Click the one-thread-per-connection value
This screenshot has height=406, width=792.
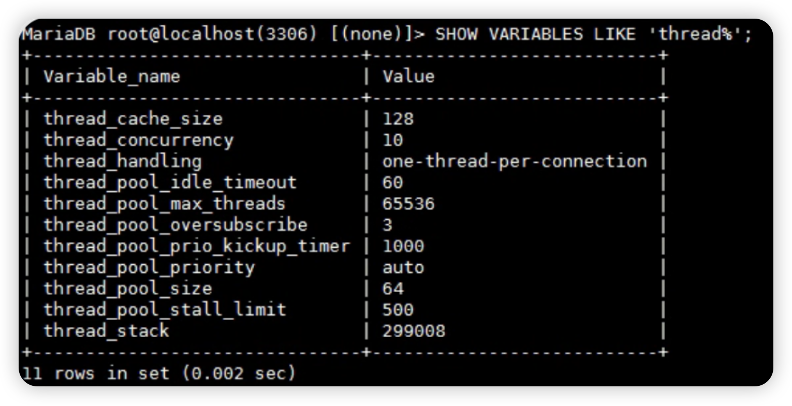514,161
